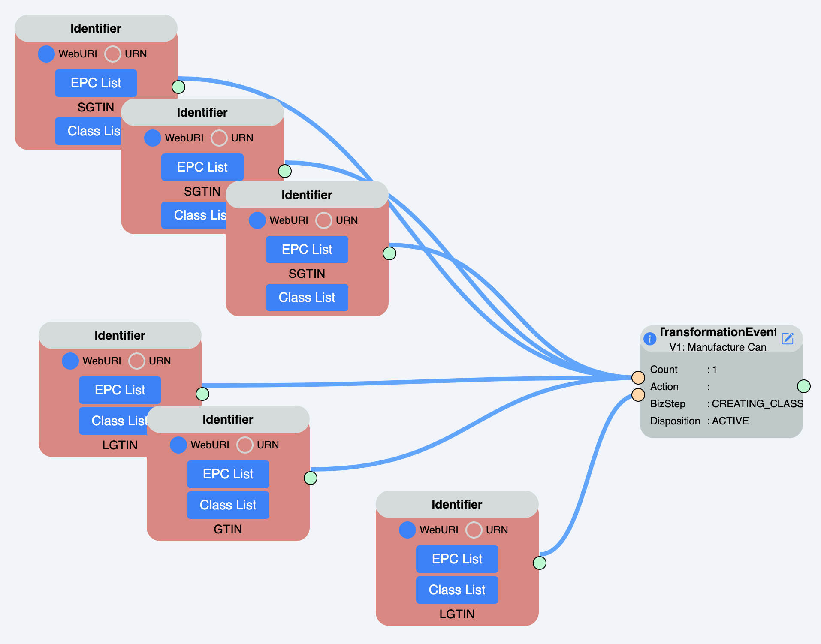Click the output port of the topmost Identifier node

(x=178, y=87)
